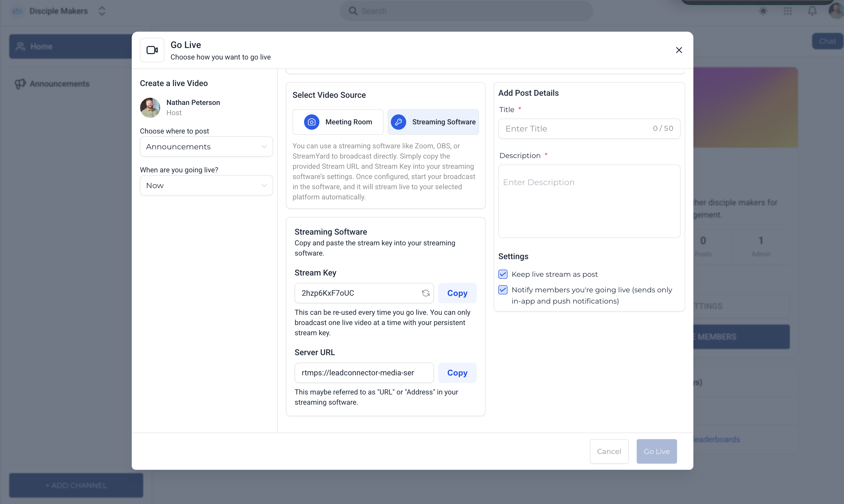The image size is (844, 504).
Task: Click the Chat button in the background
Action: point(827,41)
